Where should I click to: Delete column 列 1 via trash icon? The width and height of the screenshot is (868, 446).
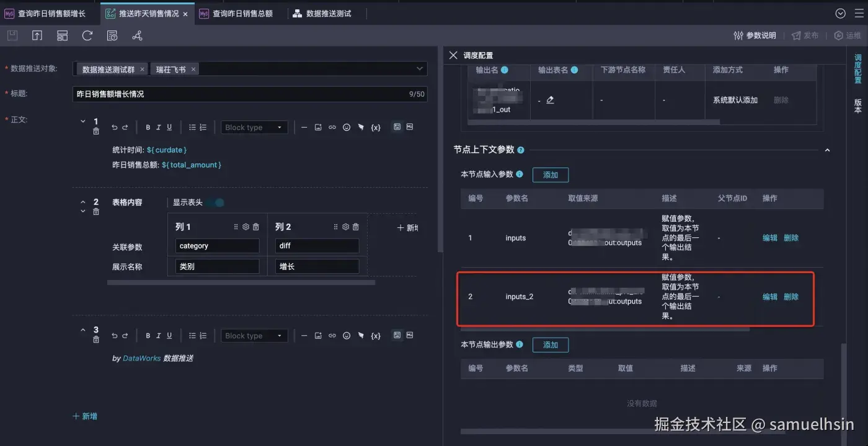(x=255, y=227)
